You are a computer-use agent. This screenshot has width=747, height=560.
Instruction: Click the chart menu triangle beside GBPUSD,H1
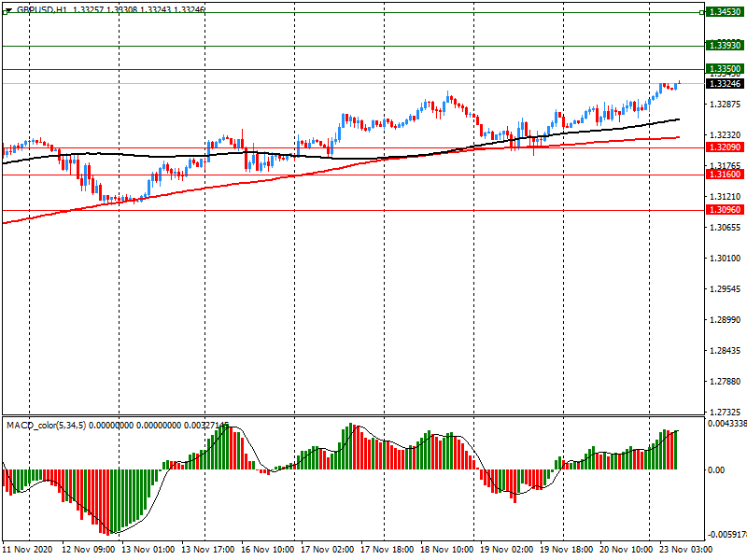pyautogui.click(x=7, y=8)
